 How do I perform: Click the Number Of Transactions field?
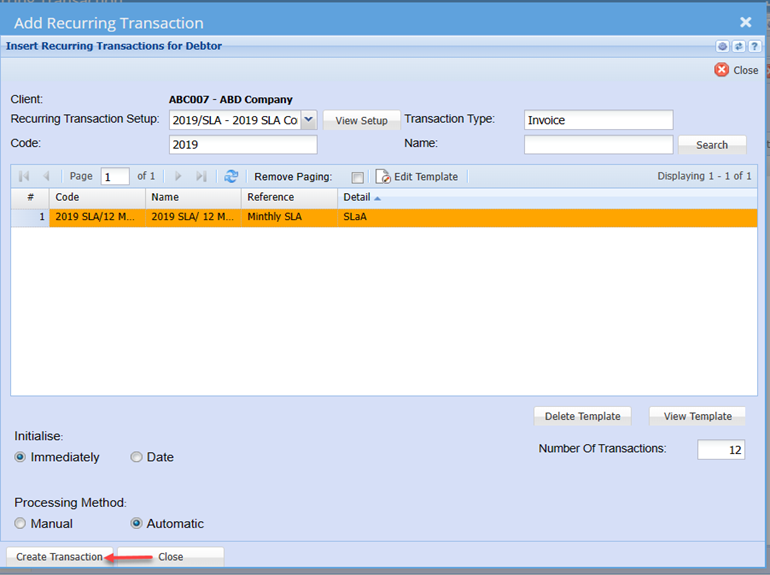(721, 450)
